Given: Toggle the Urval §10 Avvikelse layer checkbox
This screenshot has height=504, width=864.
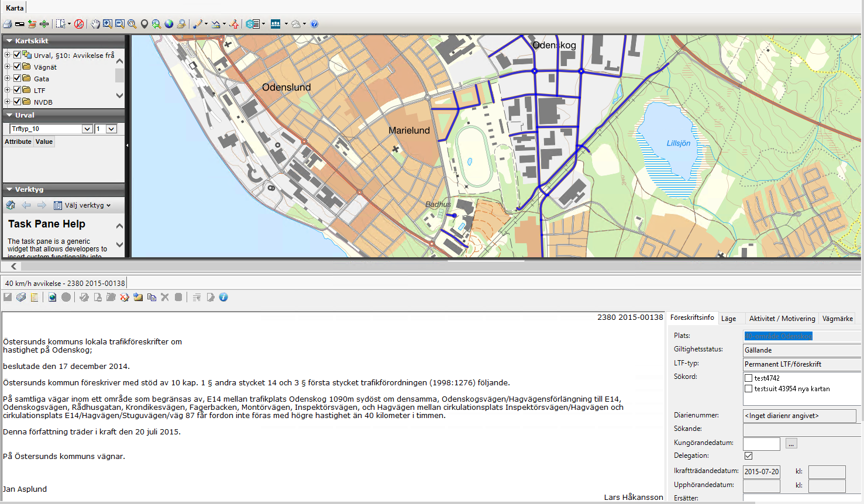Looking at the screenshot, I should [x=17, y=54].
